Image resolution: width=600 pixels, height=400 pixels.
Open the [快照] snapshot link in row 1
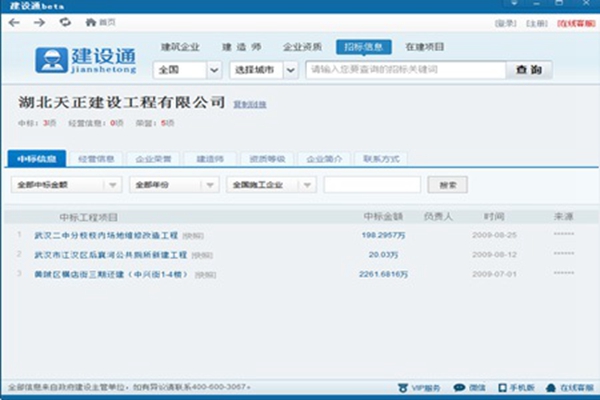[x=193, y=236]
